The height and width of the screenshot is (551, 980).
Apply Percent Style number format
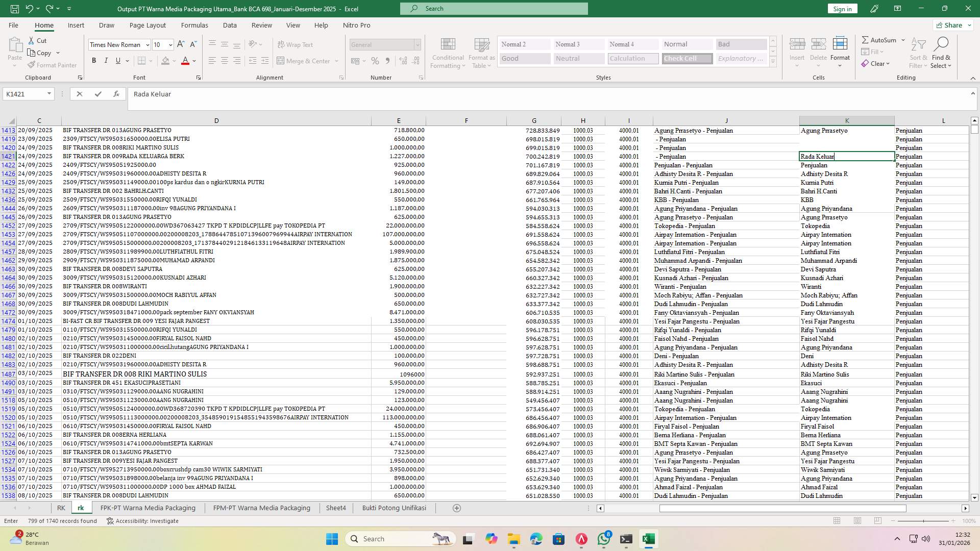point(375,61)
